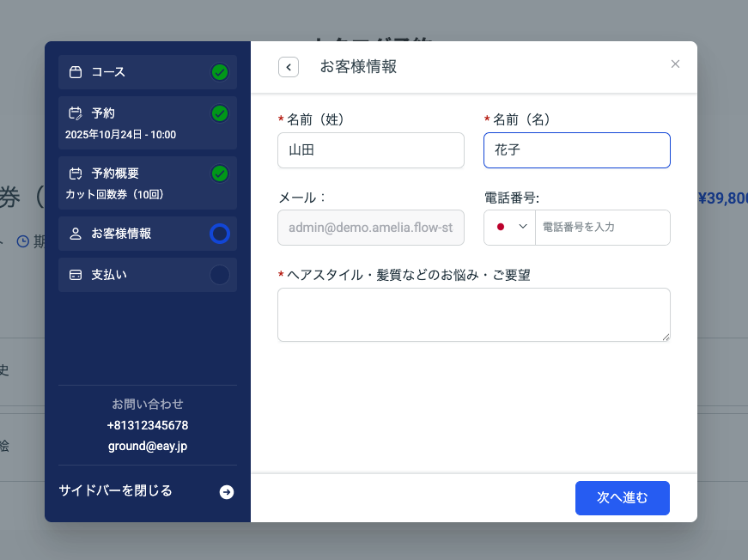Click the Japan flag in phone field
Screen dimensions: 748x560
coord(500,227)
